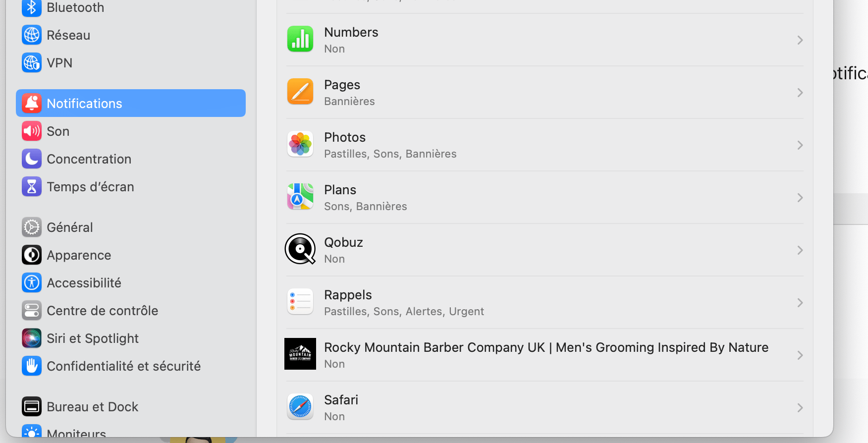Click the Centre de contrôle icon
This screenshot has height=443, width=868.
click(x=32, y=310)
